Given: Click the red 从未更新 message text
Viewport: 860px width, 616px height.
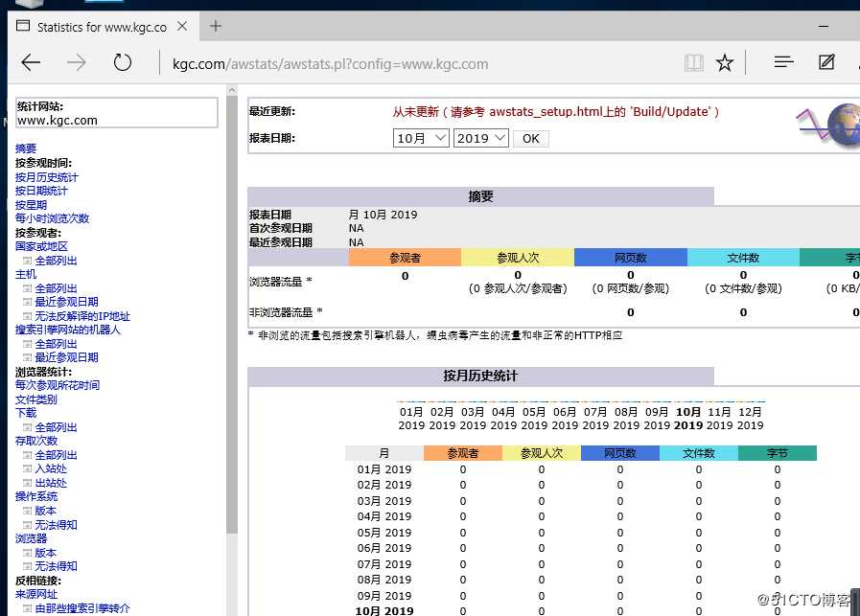Looking at the screenshot, I should point(555,112).
